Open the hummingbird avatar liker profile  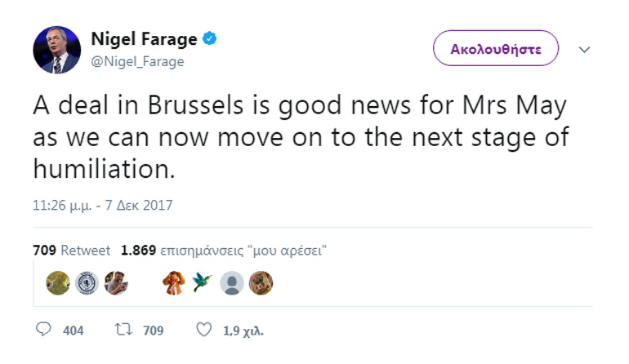point(203,282)
